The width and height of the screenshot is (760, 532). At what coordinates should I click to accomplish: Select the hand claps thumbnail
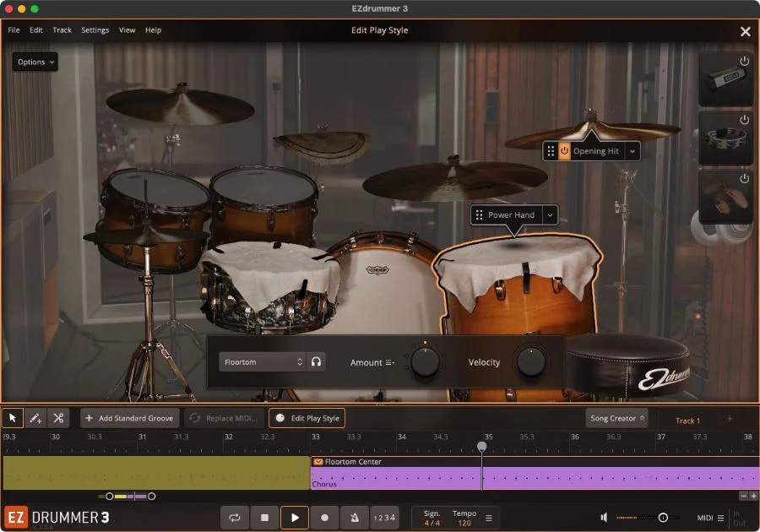pyautogui.click(x=725, y=197)
